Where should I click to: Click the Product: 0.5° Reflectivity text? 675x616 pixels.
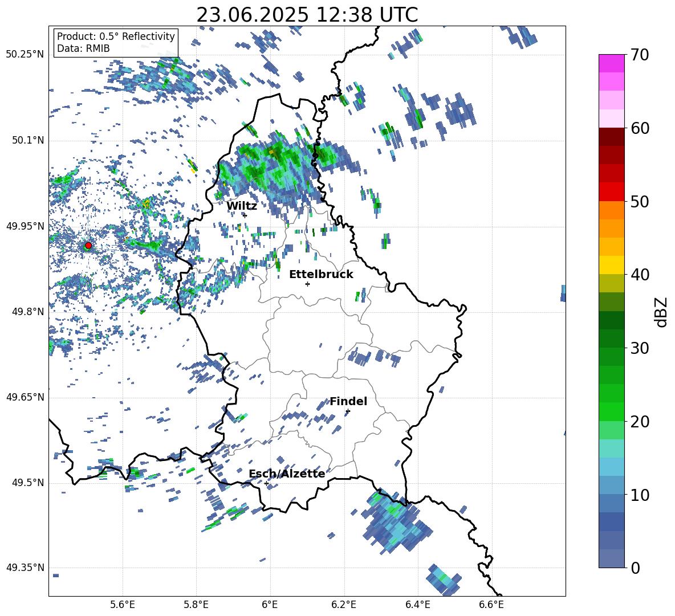pyautogui.click(x=116, y=36)
